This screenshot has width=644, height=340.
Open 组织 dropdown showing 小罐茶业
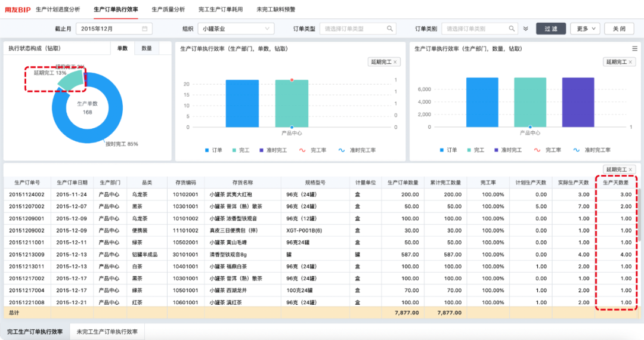(x=236, y=29)
